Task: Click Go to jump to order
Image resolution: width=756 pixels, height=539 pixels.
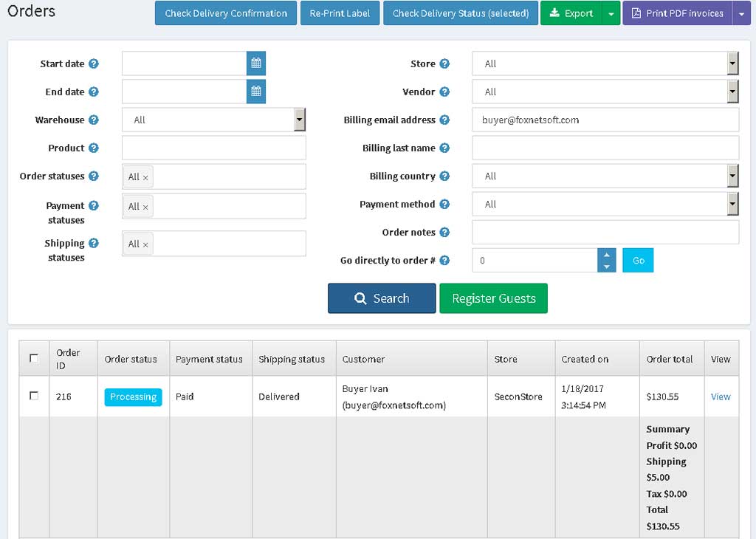Action: coord(638,261)
